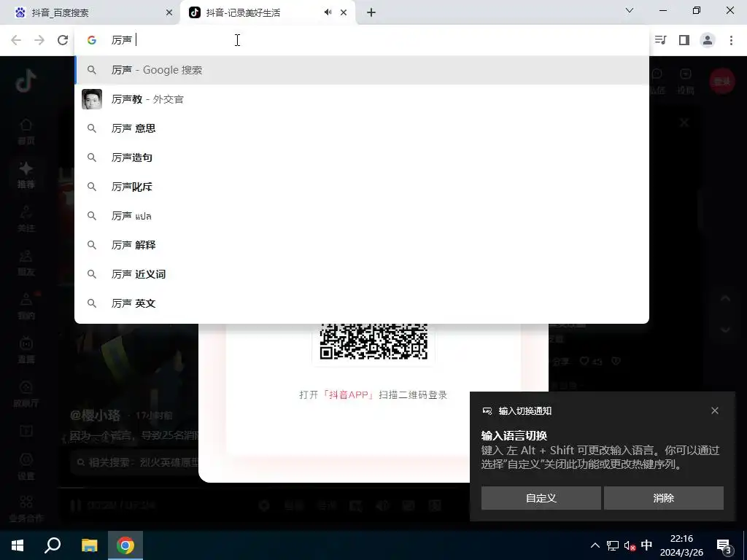747x560 pixels.
Task: Open the clock showing 22:16
Action: point(681,545)
